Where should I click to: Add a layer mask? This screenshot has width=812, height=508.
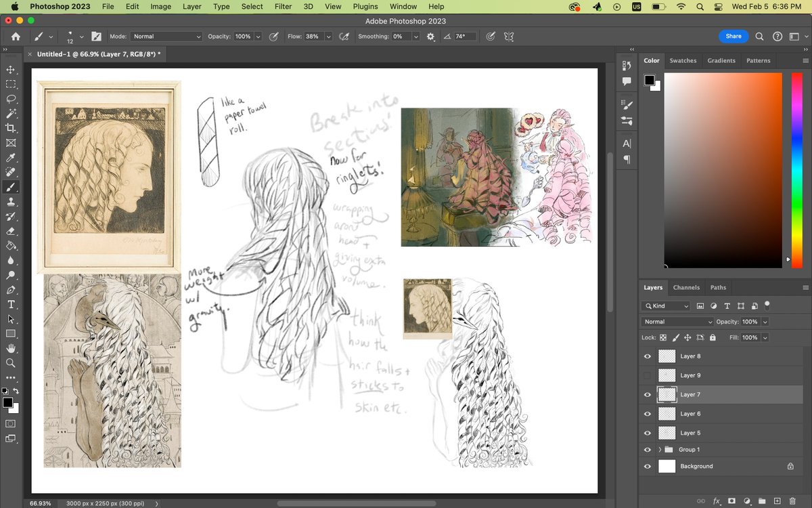(x=731, y=501)
